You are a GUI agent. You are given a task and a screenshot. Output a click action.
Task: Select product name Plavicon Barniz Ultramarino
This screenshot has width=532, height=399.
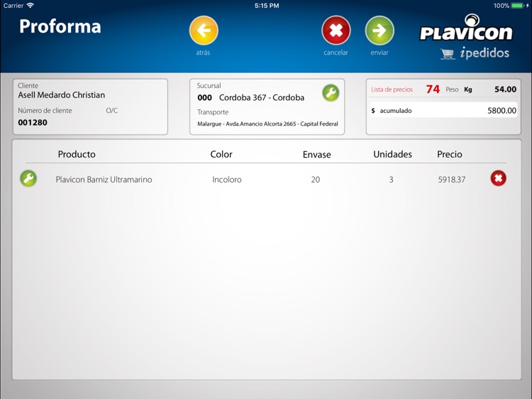104,180
